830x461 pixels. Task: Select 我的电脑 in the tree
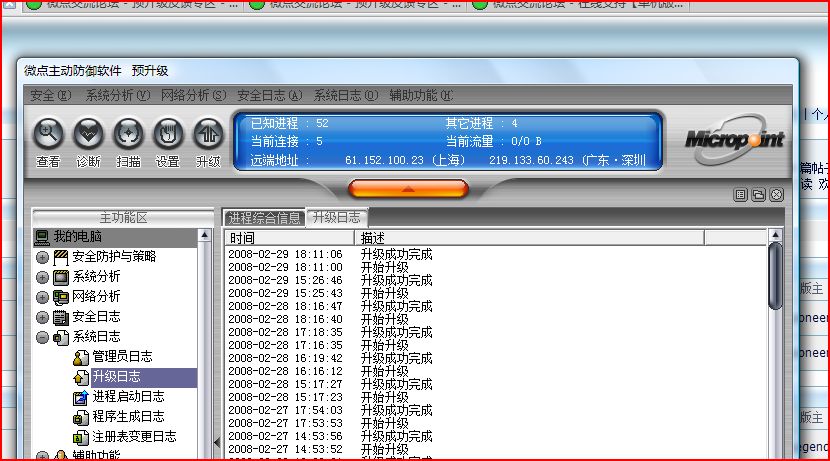click(x=77, y=237)
